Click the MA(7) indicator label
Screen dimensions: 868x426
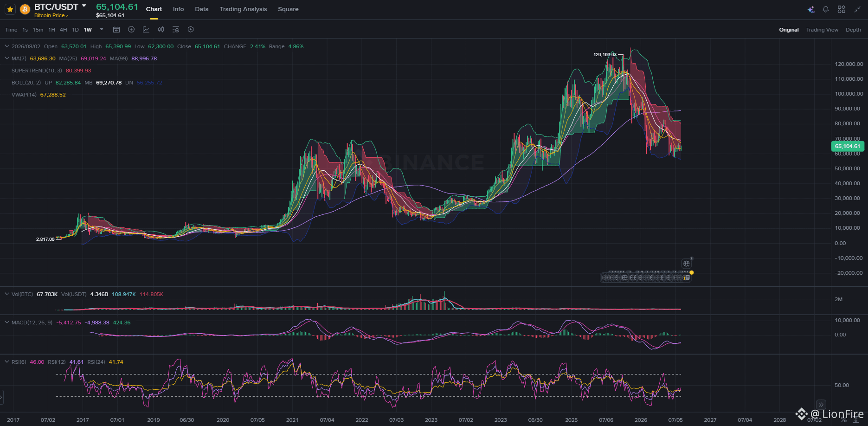point(19,58)
